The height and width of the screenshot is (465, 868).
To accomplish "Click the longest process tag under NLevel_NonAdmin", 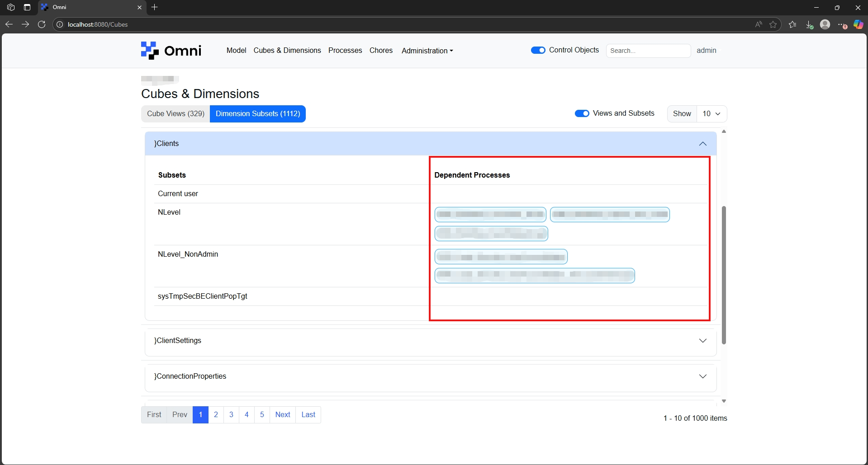I will coord(535,275).
